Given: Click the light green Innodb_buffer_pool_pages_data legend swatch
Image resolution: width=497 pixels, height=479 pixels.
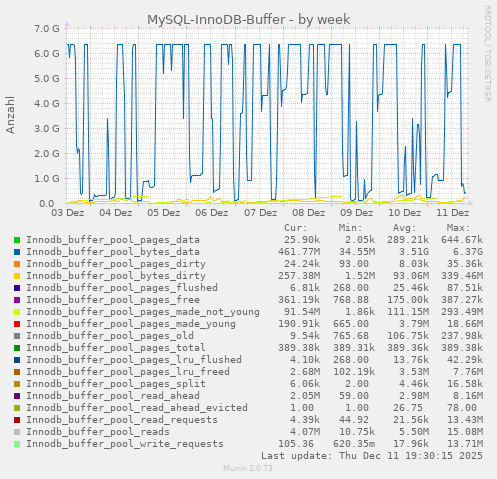Looking at the screenshot, I should [17, 240].
